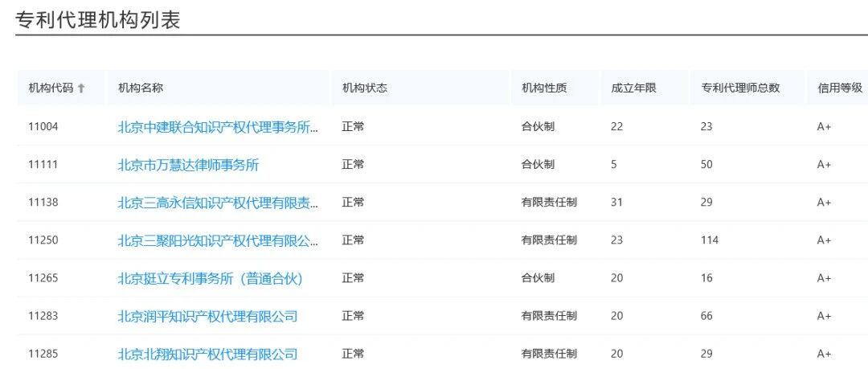This screenshot has height=369, width=868.
Task: Click 代理师总数 value 66 in row 11283
Action: [x=706, y=316]
